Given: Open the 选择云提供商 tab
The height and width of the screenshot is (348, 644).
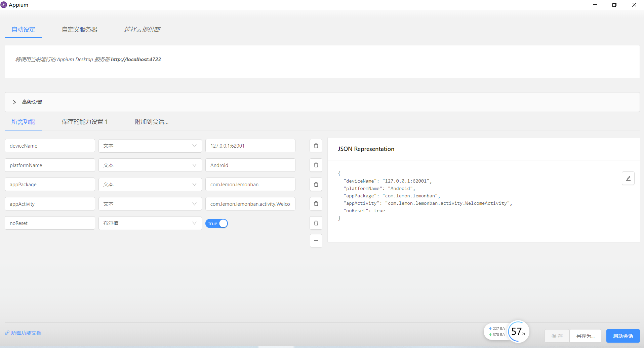Looking at the screenshot, I should 142,30.
